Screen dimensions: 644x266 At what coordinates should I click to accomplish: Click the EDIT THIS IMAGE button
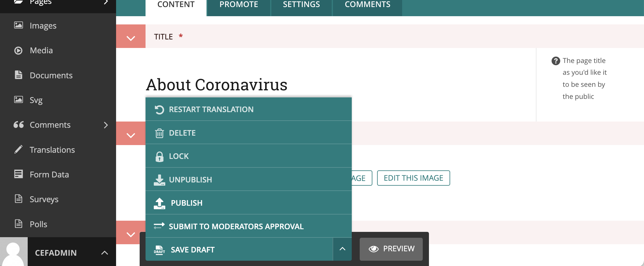click(x=414, y=178)
